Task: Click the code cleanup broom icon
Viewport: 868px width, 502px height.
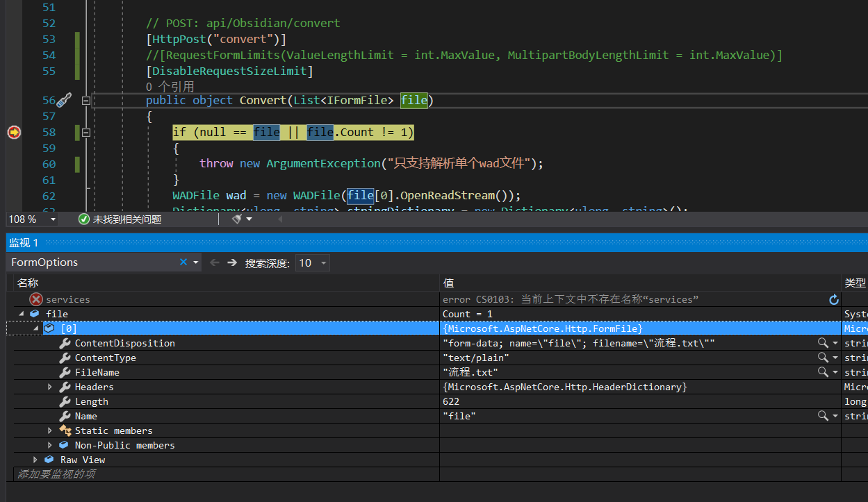Action: (x=237, y=219)
